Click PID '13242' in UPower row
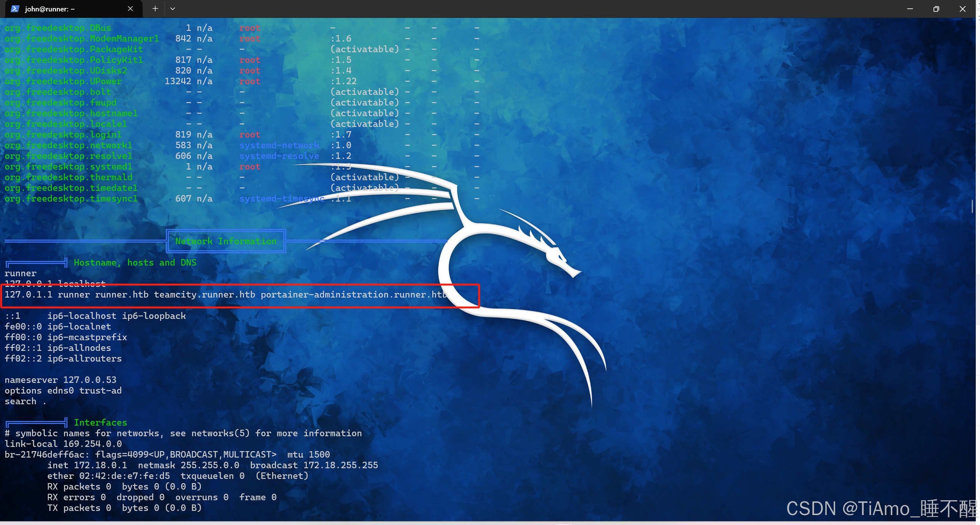980x525 pixels. tap(178, 81)
